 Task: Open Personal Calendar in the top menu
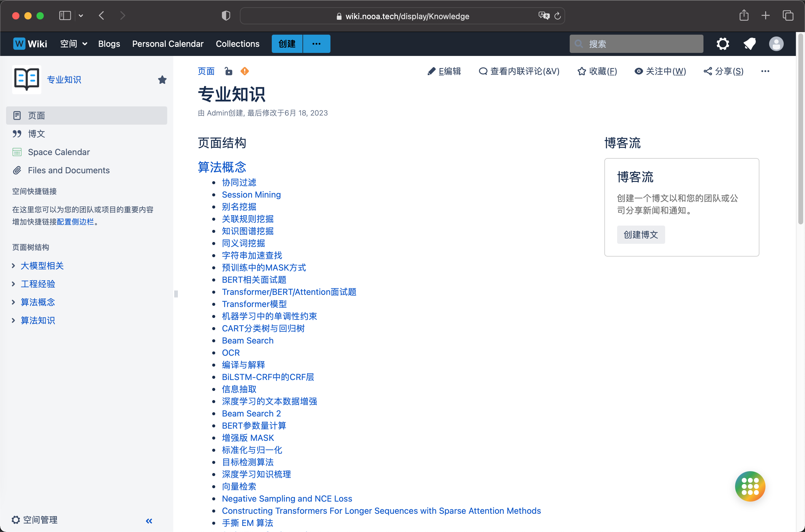point(168,44)
